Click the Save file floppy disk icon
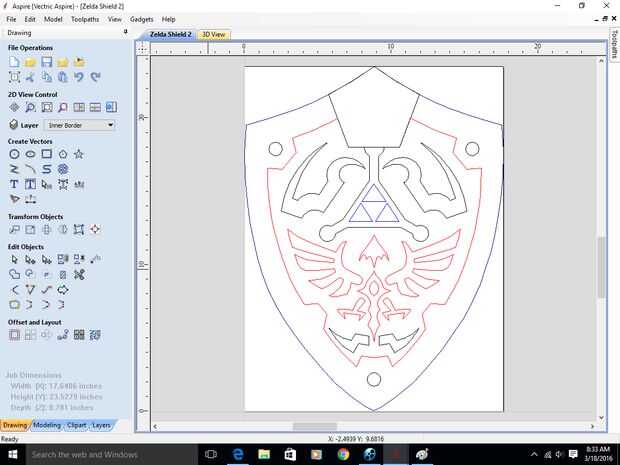Image resolution: width=620 pixels, height=465 pixels. (x=47, y=62)
